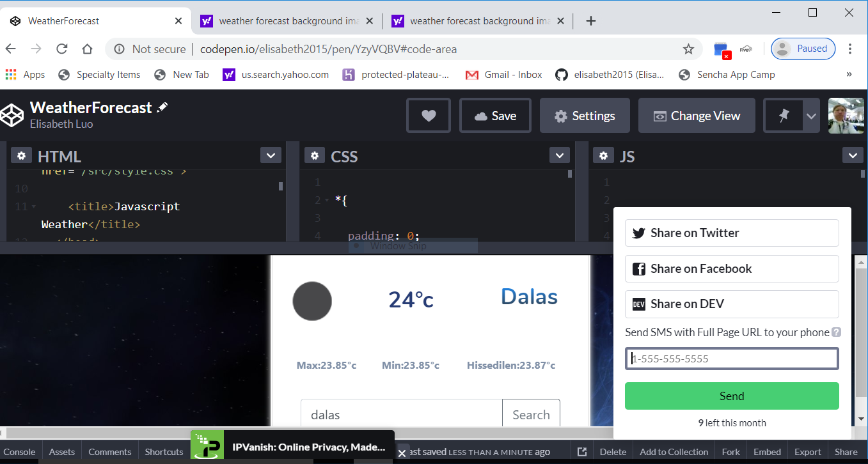Open pen Settings
The height and width of the screenshot is (464, 868).
(585, 116)
